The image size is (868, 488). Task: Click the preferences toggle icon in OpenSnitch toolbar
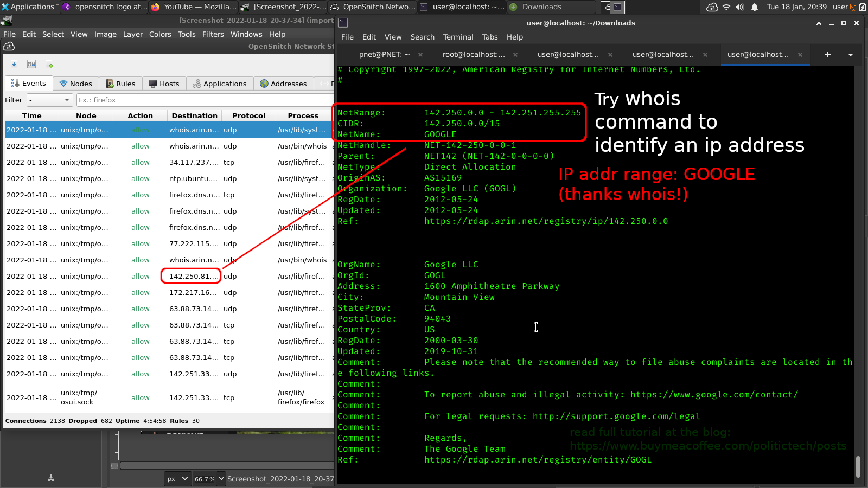pos(31,65)
